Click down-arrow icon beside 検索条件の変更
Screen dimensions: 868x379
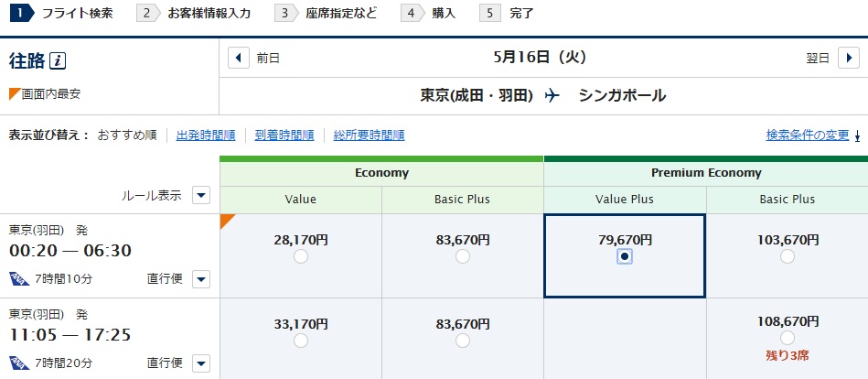(x=858, y=135)
